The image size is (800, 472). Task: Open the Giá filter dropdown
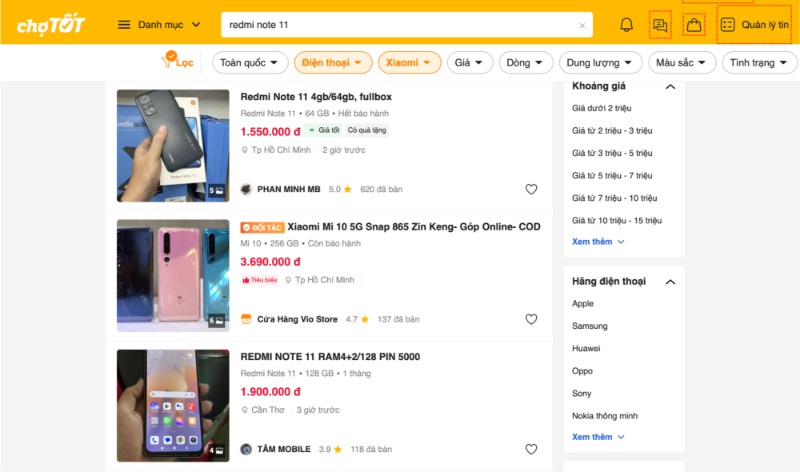[x=470, y=63]
